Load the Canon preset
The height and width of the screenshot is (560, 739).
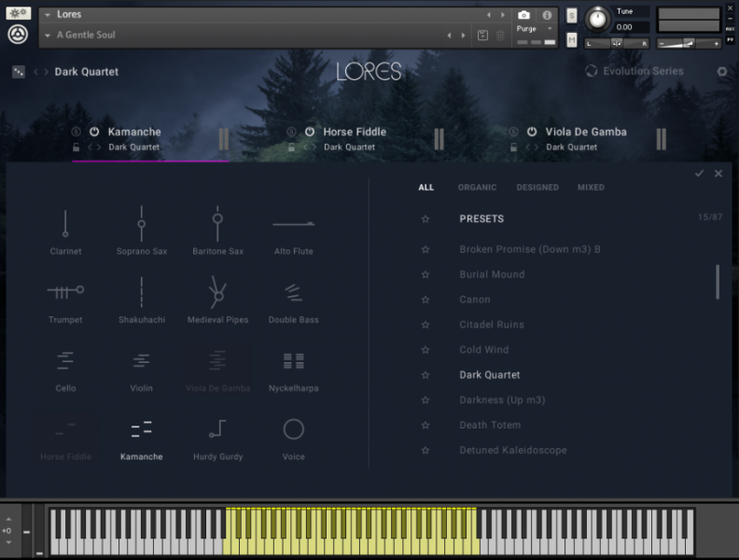tap(475, 300)
